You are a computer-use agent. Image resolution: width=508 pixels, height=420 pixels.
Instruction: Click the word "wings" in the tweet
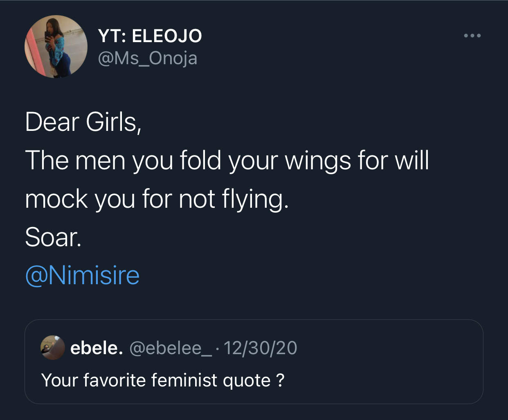point(317,160)
